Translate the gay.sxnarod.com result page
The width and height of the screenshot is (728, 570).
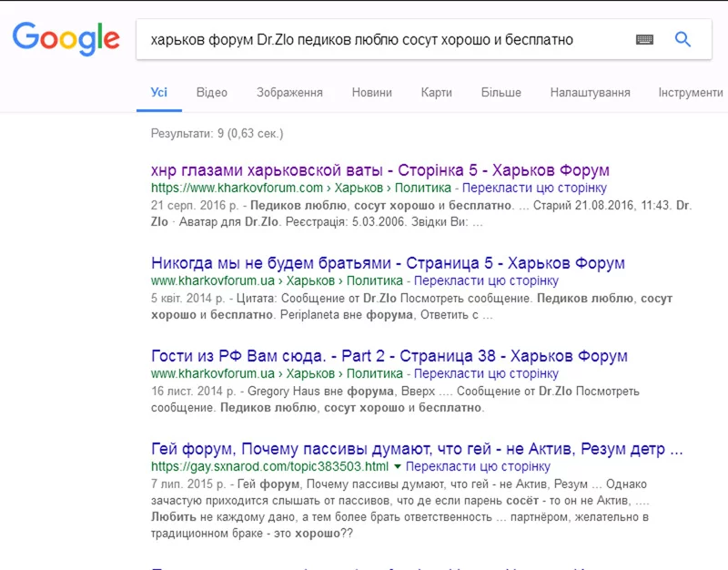click(478, 466)
